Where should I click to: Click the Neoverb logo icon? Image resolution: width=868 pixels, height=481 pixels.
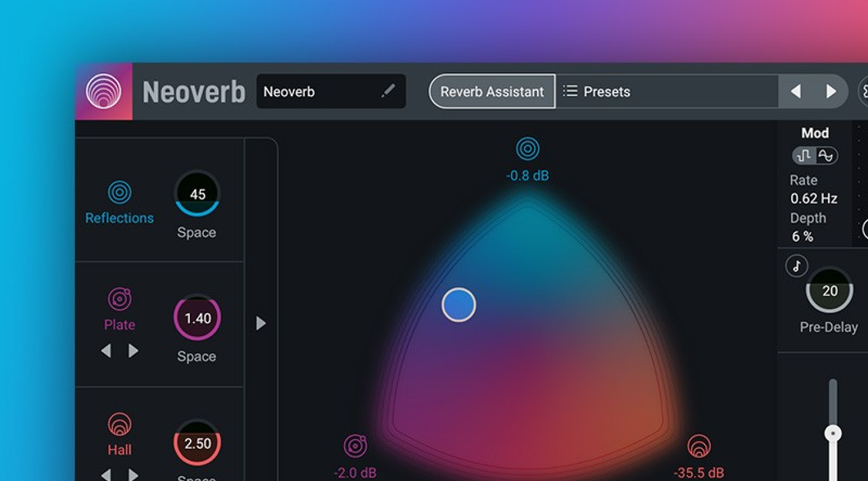[104, 91]
